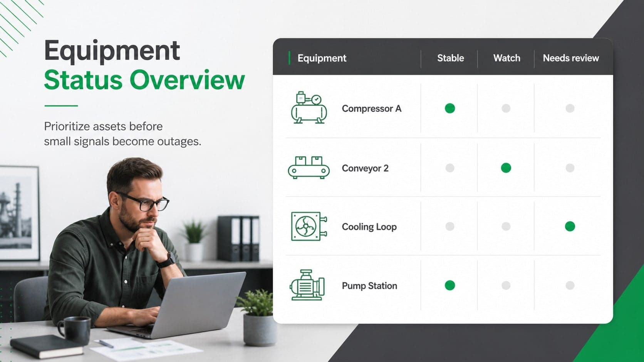Image resolution: width=644 pixels, height=362 pixels.
Task: Select Watch status for Pump Station
Action: coord(506,285)
